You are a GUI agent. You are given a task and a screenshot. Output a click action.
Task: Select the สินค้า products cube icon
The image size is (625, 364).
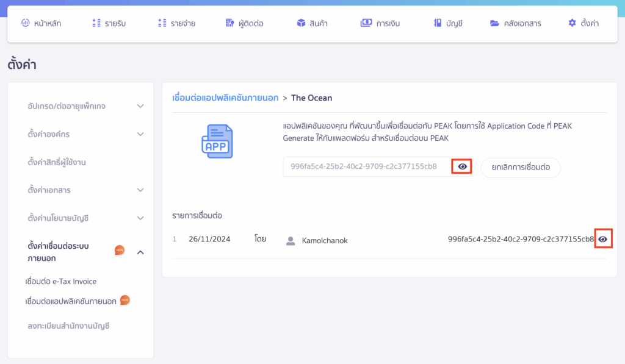click(300, 22)
